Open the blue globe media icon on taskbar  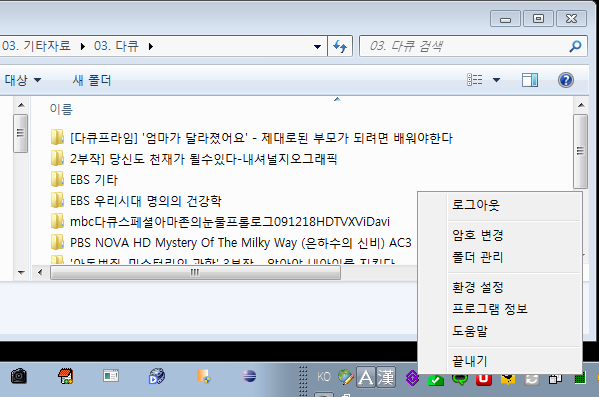[157, 376]
